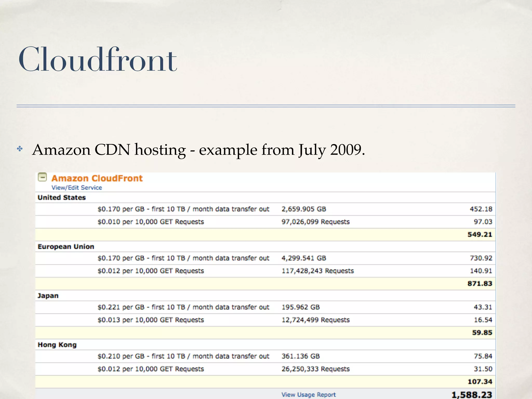Select the United States region header

62,198
